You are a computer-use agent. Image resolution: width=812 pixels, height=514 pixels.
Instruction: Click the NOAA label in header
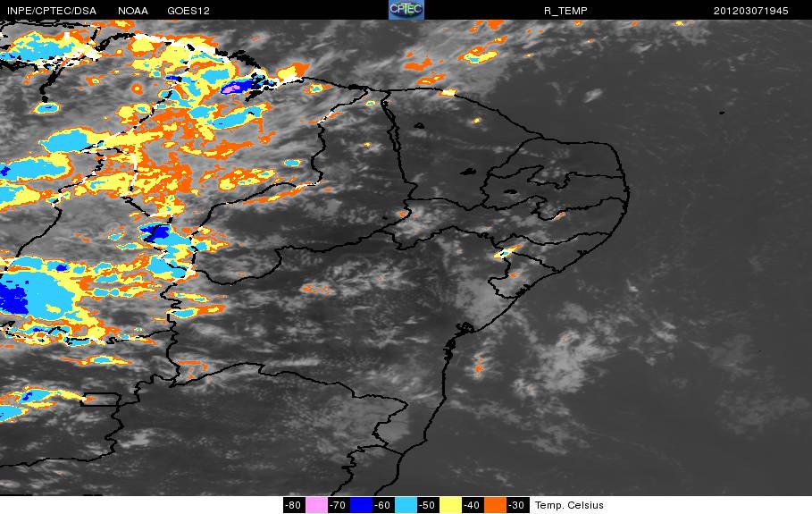coord(133,11)
